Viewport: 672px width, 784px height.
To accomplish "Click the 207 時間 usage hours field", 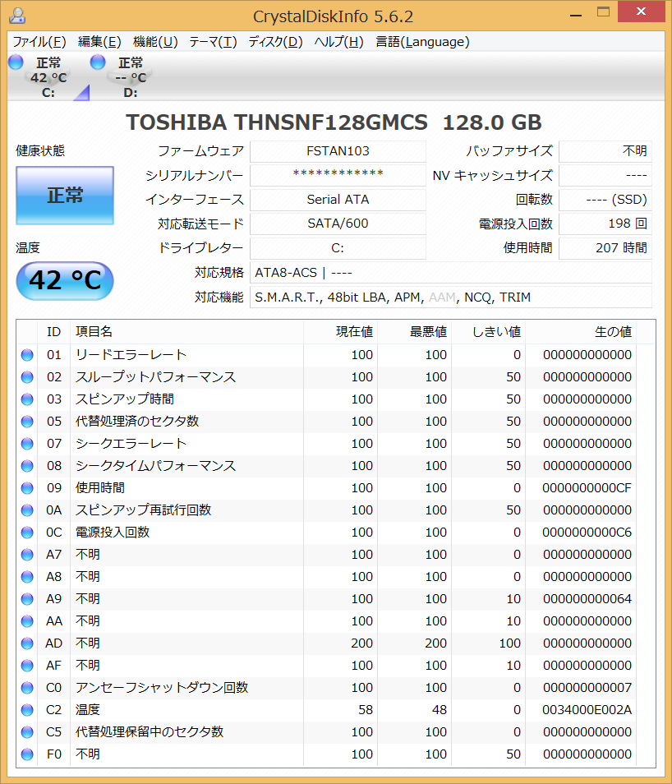I will pyautogui.click(x=605, y=248).
